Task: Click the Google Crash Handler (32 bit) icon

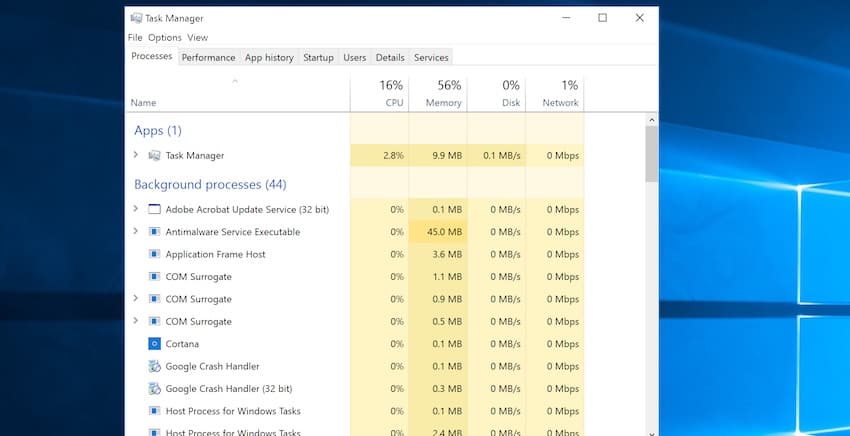Action: (x=154, y=389)
